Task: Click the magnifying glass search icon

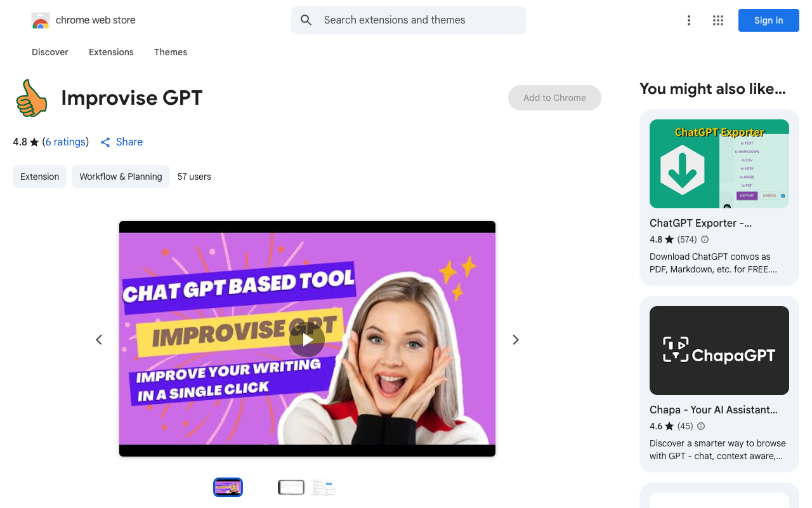Action: point(306,20)
